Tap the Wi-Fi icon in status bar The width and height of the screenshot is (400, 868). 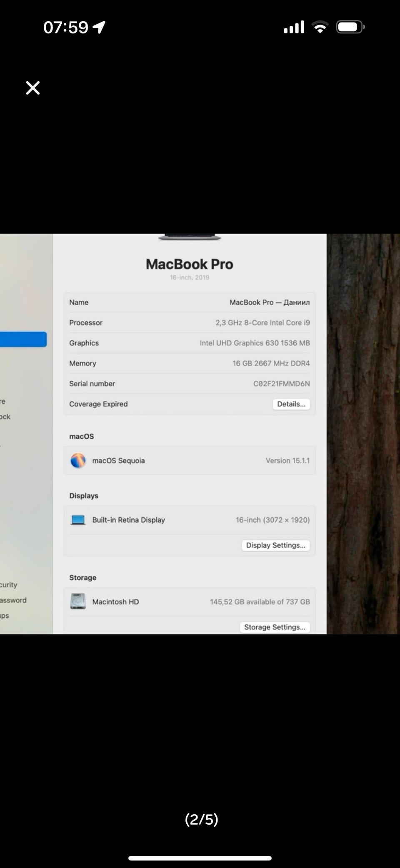(320, 28)
